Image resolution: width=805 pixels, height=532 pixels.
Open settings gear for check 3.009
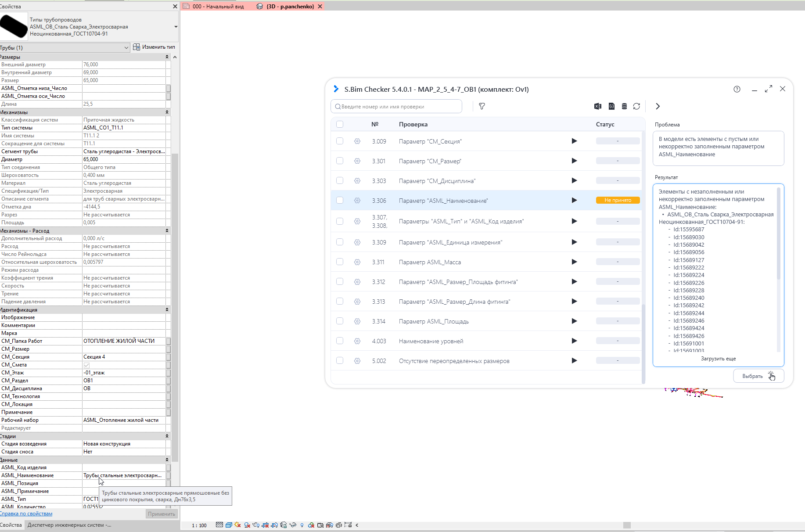click(357, 141)
